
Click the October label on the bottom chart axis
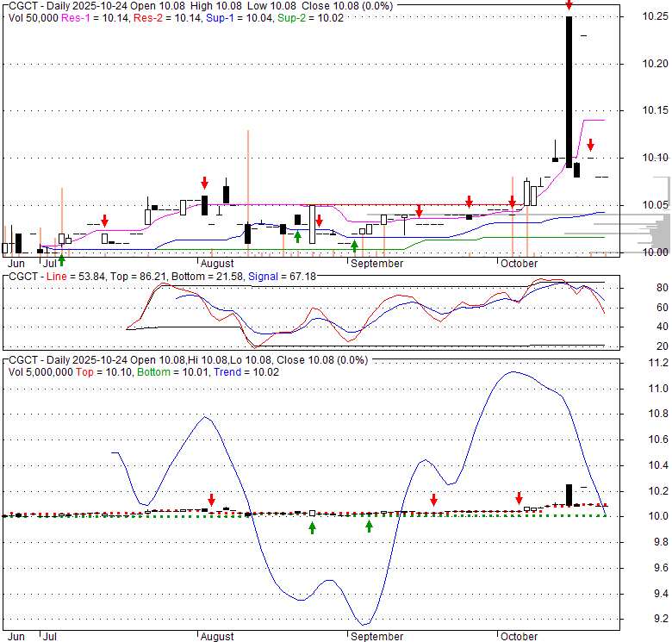[519, 637]
